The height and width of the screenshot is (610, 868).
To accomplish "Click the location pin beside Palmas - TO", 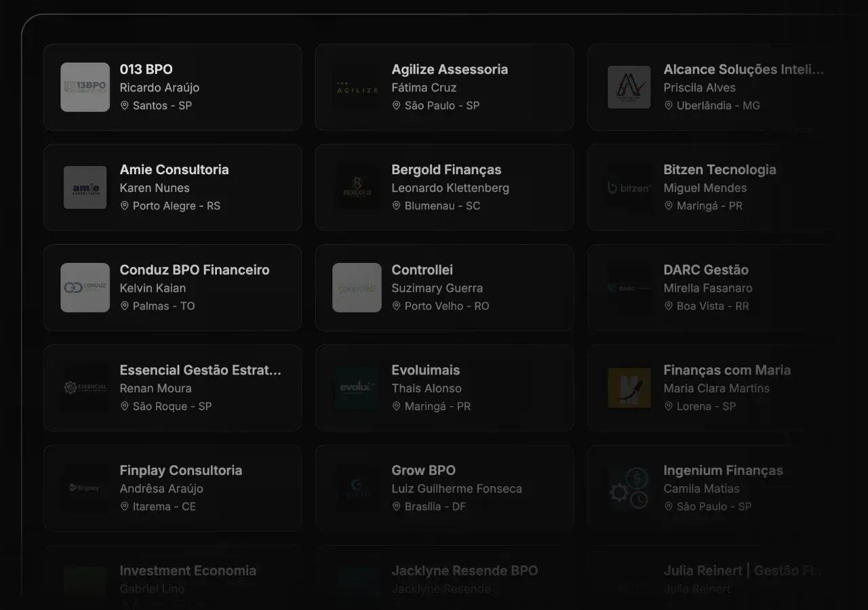I will pyautogui.click(x=125, y=306).
